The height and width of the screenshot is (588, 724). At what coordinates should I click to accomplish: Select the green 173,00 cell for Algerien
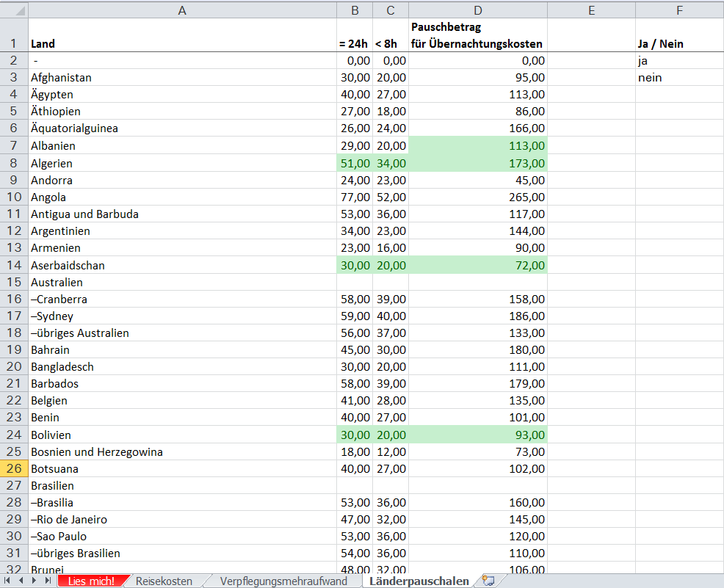point(477,163)
